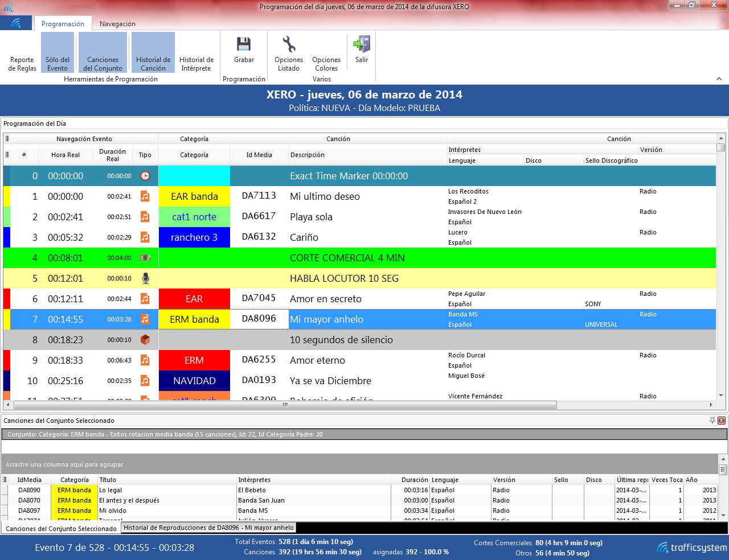729x560 pixels.
Task: Click the scroll-right arrow of programming grid
Action: [x=711, y=405]
